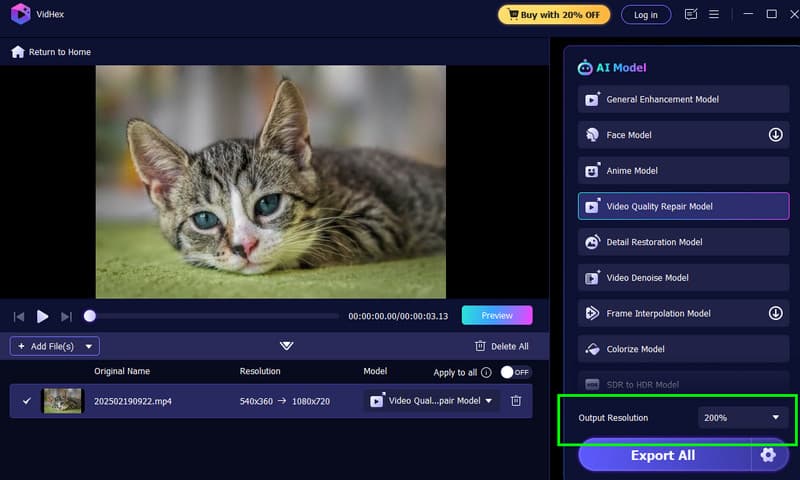Click the Preview button
800x480 pixels.
497,315
